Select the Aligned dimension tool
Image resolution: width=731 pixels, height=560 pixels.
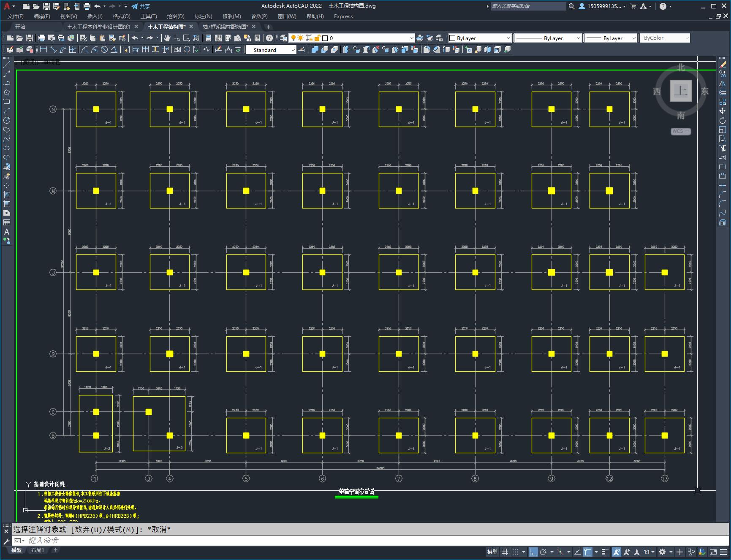(53, 49)
